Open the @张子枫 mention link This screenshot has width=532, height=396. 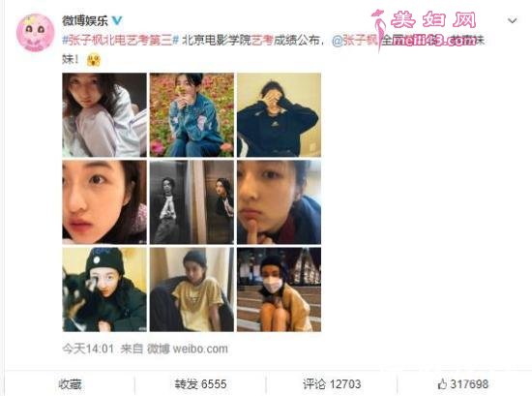point(355,41)
